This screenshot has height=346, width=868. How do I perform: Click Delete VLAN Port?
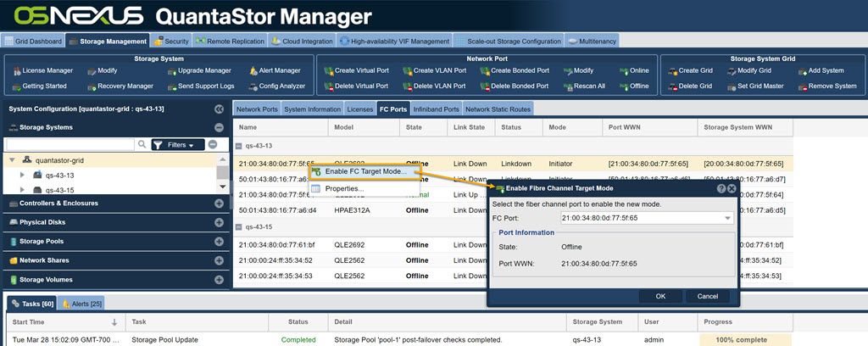[x=435, y=86]
